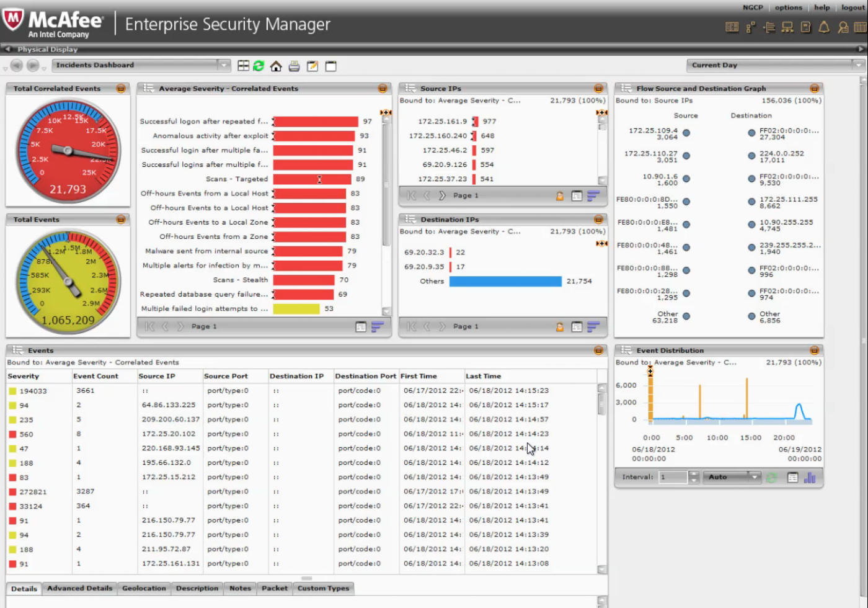This screenshot has height=608, width=868.
Task: Click the user icon in Source IPs footer
Action: pyautogui.click(x=559, y=196)
